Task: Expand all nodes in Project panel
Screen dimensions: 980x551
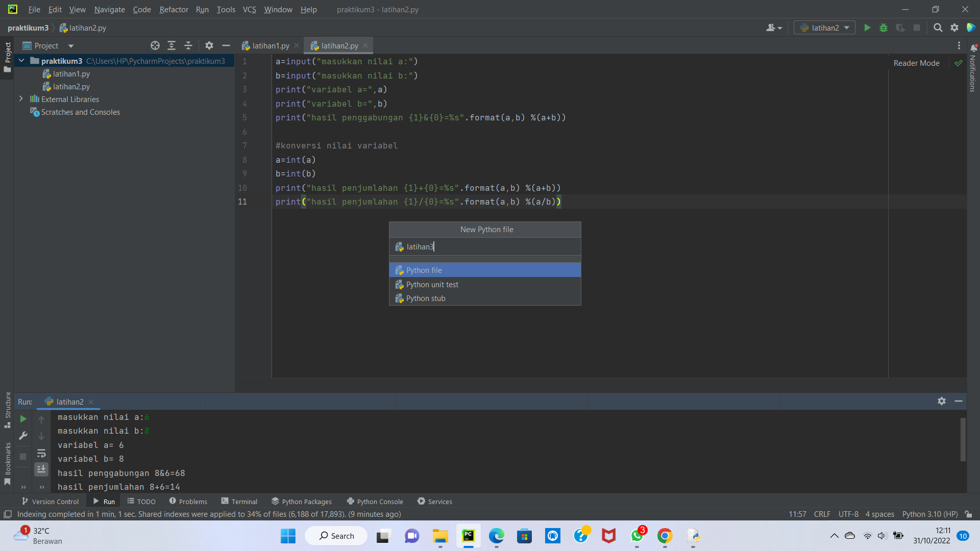Action: [171, 45]
